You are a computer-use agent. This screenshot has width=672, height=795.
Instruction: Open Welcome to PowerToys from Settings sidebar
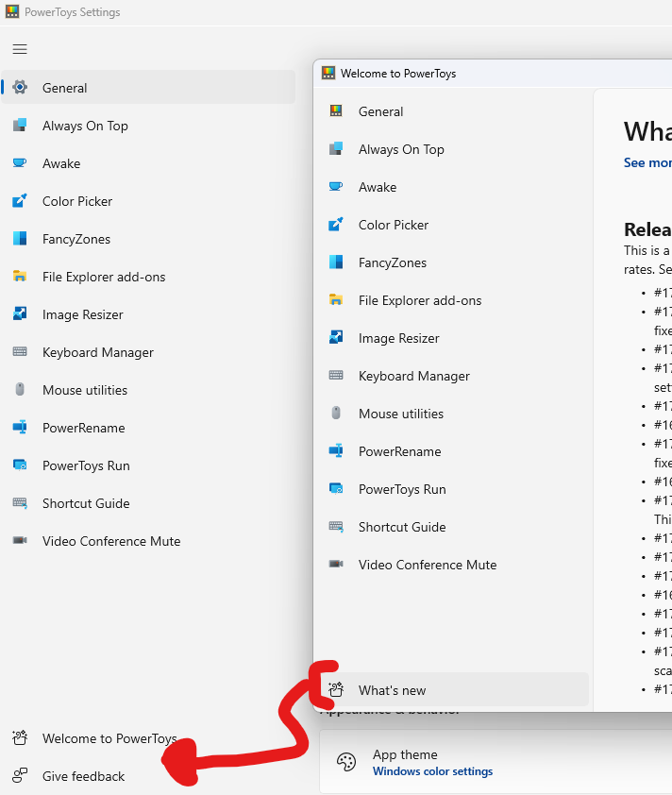click(x=110, y=738)
